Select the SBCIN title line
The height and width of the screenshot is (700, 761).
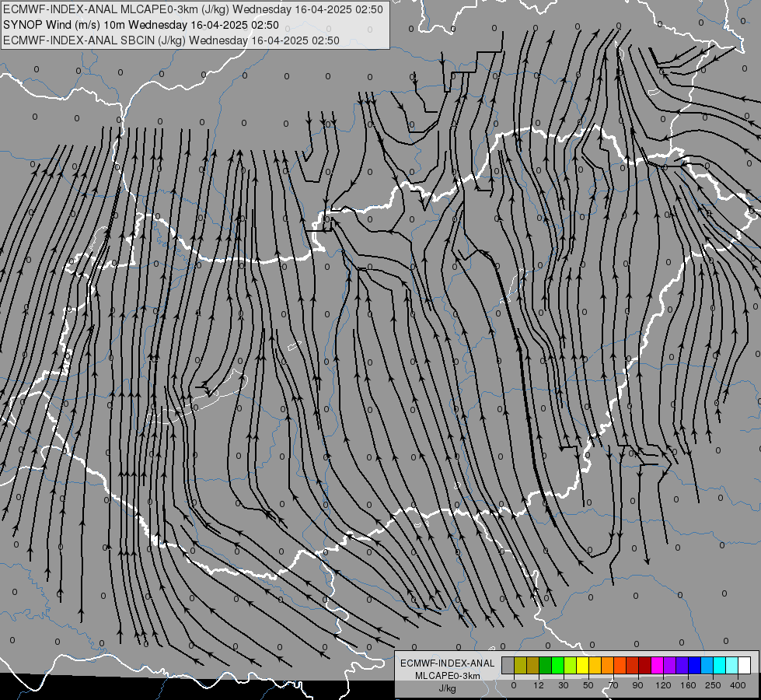(171, 40)
